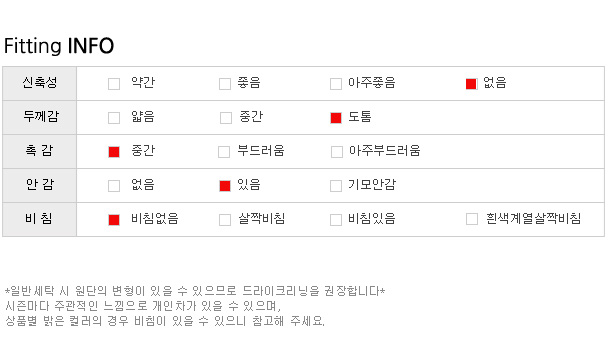Tick the 아주부드러움 checkbox

[337, 152]
